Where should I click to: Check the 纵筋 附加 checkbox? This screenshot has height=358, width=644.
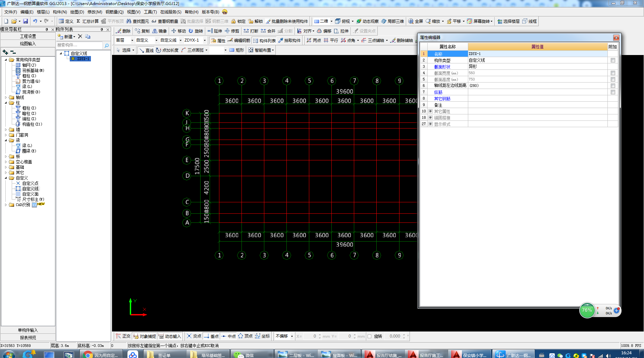(x=613, y=92)
